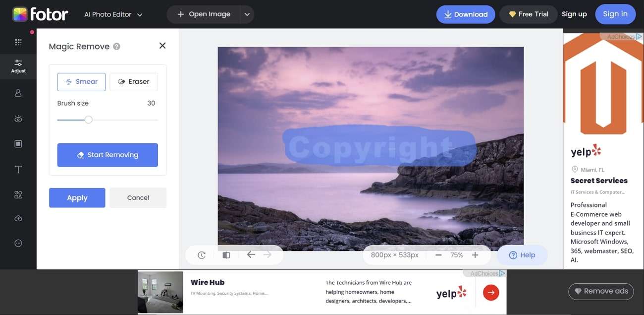644x315 pixels.
Task: Open the Wire Hub ad thumbnail image
Action: tap(161, 292)
